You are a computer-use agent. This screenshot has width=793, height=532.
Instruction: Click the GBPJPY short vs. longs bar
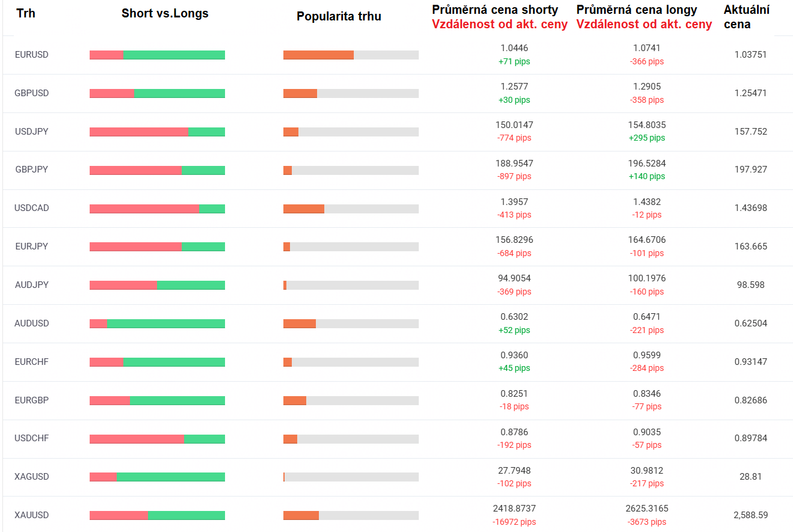point(157,170)
